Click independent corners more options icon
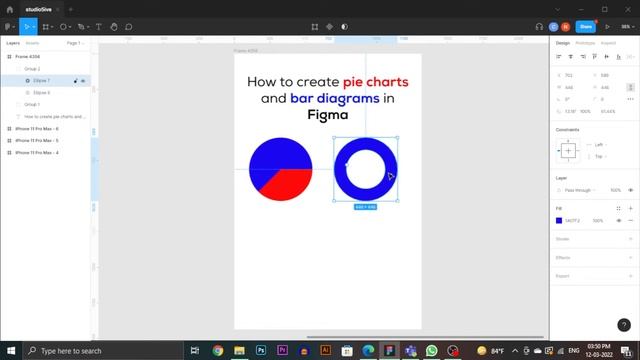Viewport: 640px width, 360px height. pos(631,99)
